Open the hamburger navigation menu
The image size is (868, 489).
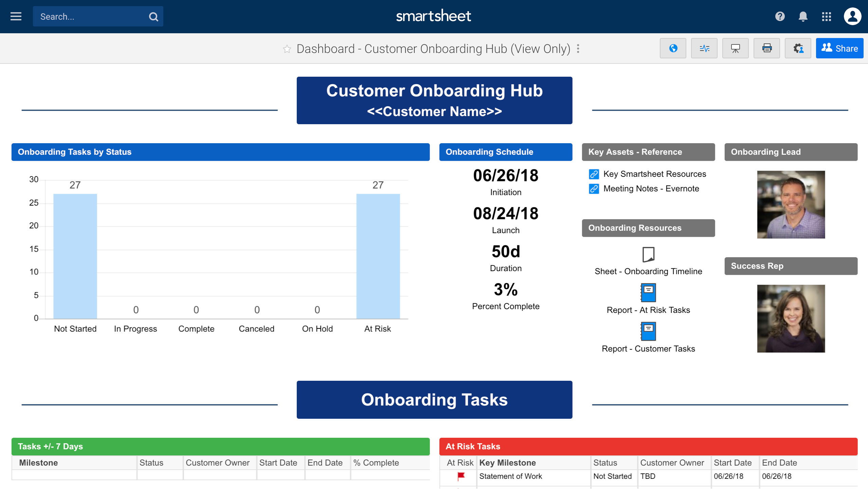coord(16,16)
